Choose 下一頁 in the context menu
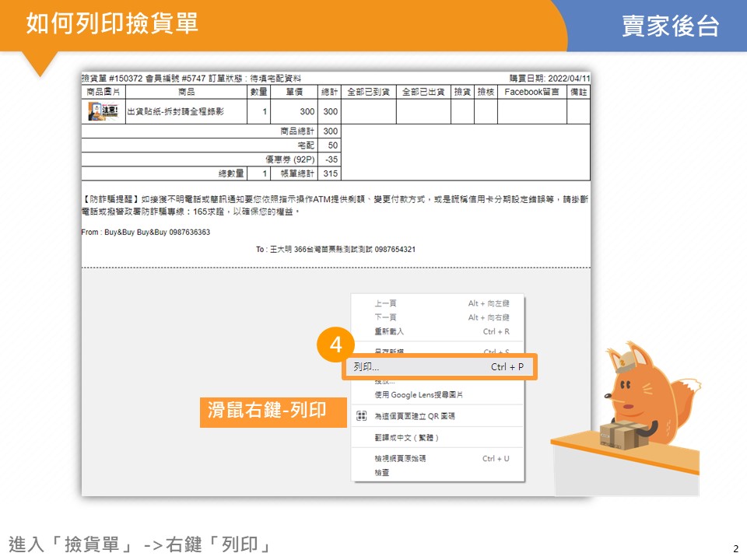This screenshot has height=560, width=747. (x=386, y=317)
